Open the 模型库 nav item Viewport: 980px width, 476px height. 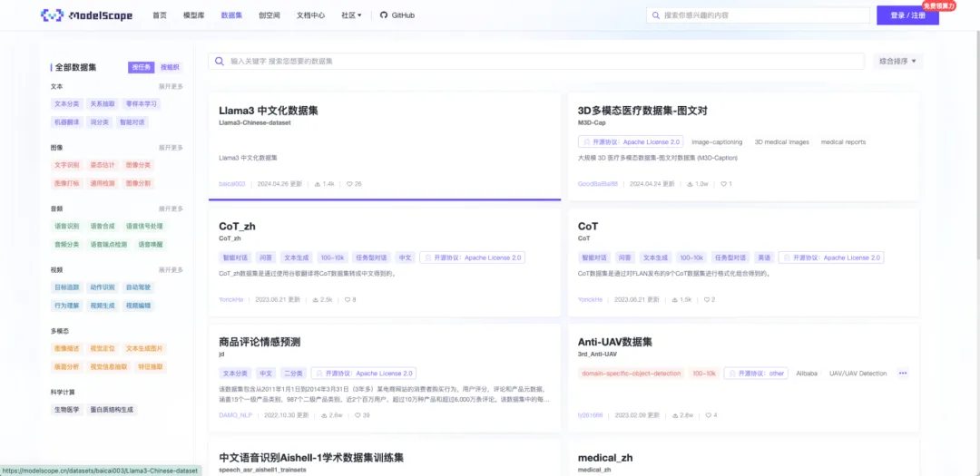pos(194,15)
